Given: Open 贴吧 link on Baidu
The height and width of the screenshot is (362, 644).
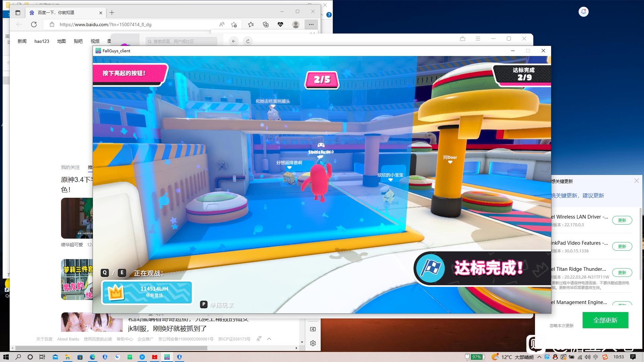Looking at the screenshot, I should coord(78,41).
